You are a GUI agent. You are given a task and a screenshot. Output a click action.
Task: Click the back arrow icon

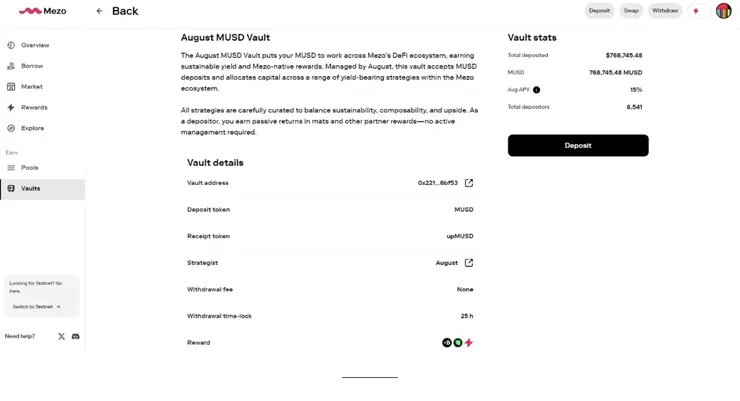pos(99,11)
